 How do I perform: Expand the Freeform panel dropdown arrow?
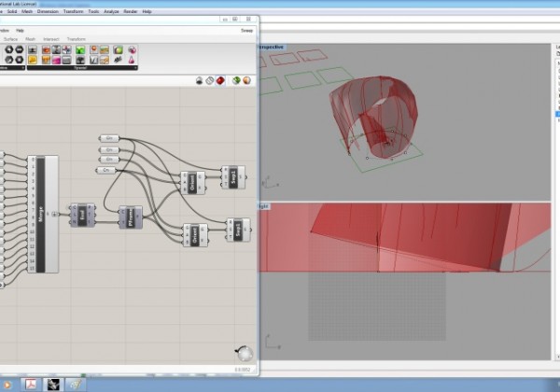(x=134, y=67)
